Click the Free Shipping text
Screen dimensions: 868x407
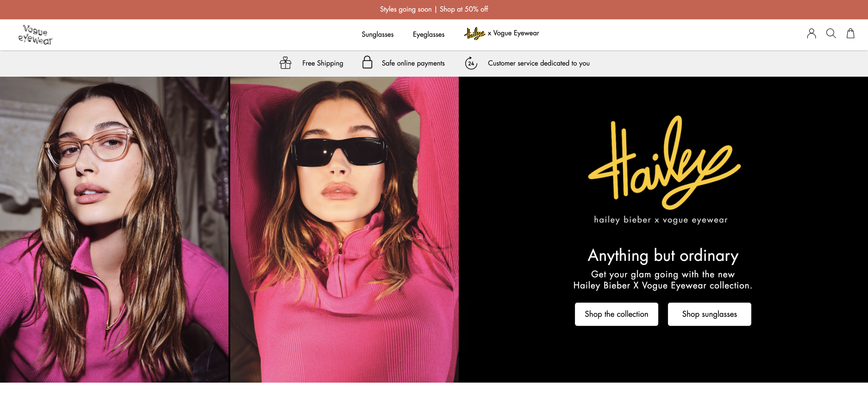tap(323, 63)
